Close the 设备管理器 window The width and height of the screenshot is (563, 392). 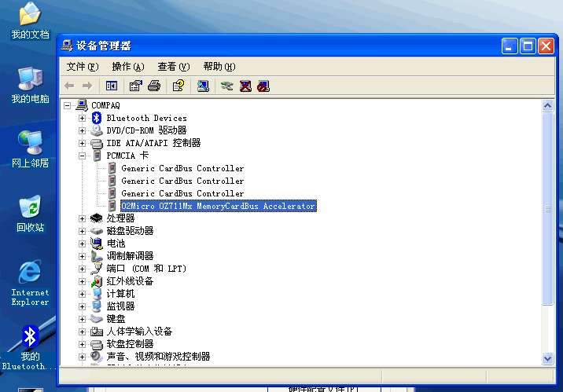[546, 46]
